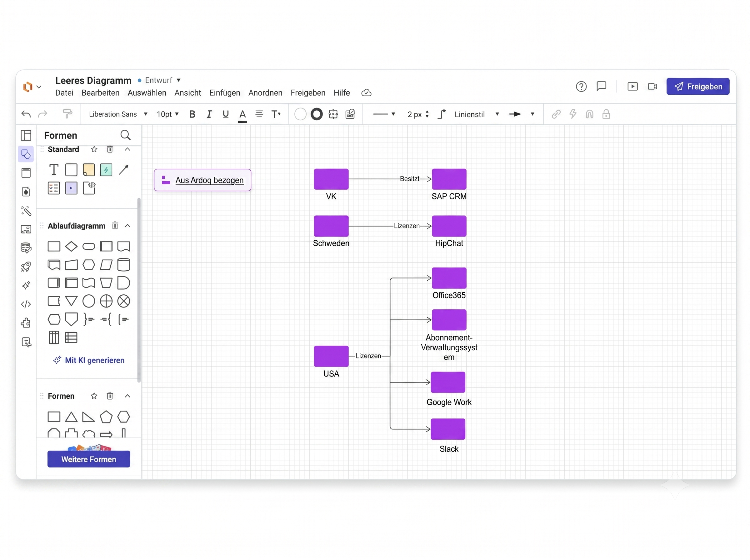Open the Datei menu
This screenshot has width=750, height=560.
coord(64,93)
